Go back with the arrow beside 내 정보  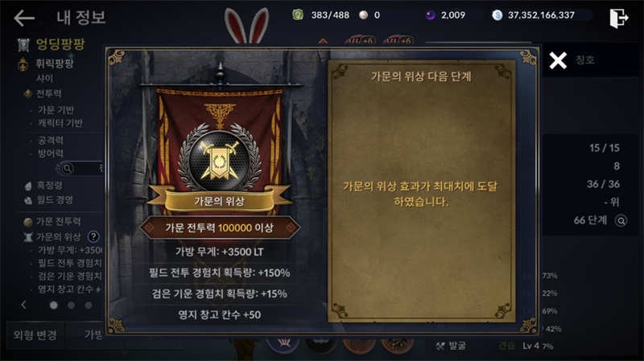[x=24, y=18]
